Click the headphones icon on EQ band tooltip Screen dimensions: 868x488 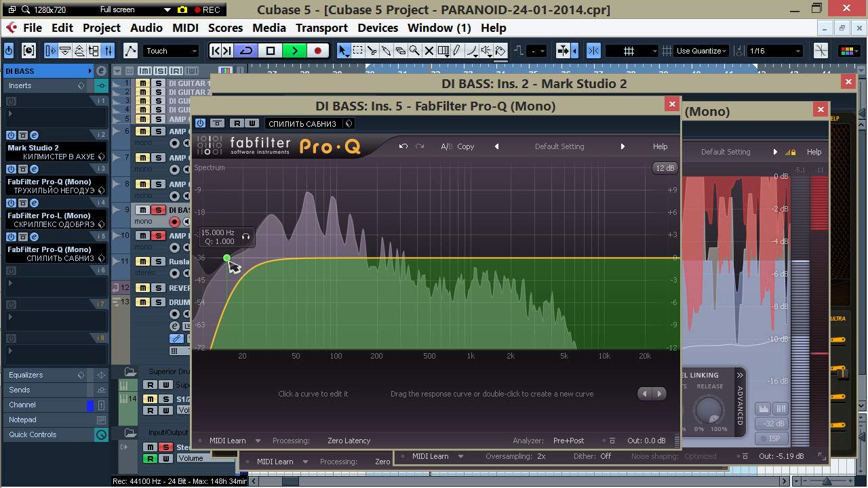coord(245,237)
